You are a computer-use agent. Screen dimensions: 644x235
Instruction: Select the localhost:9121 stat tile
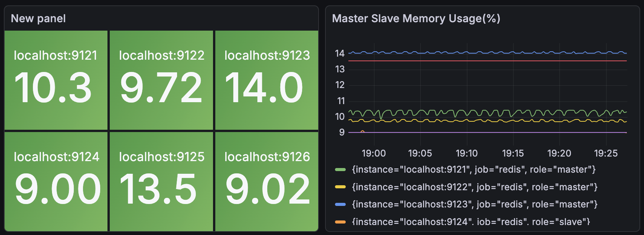click(56, 80)
